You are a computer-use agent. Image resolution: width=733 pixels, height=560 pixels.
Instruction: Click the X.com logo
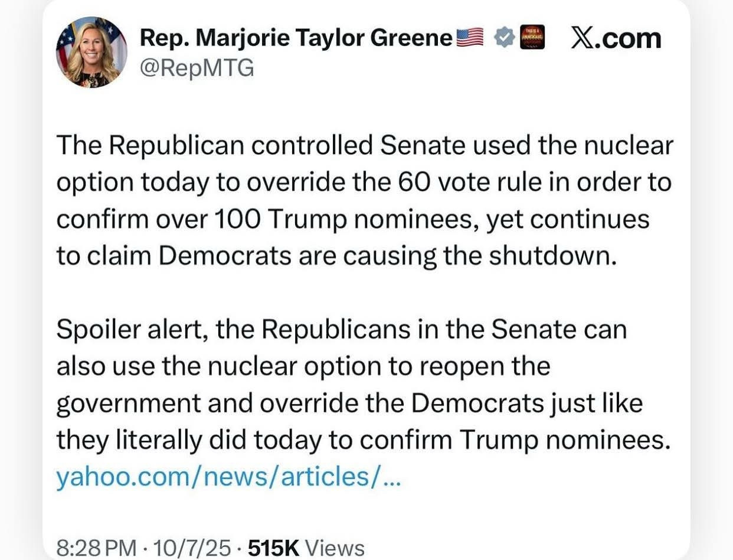pos(616,39)
